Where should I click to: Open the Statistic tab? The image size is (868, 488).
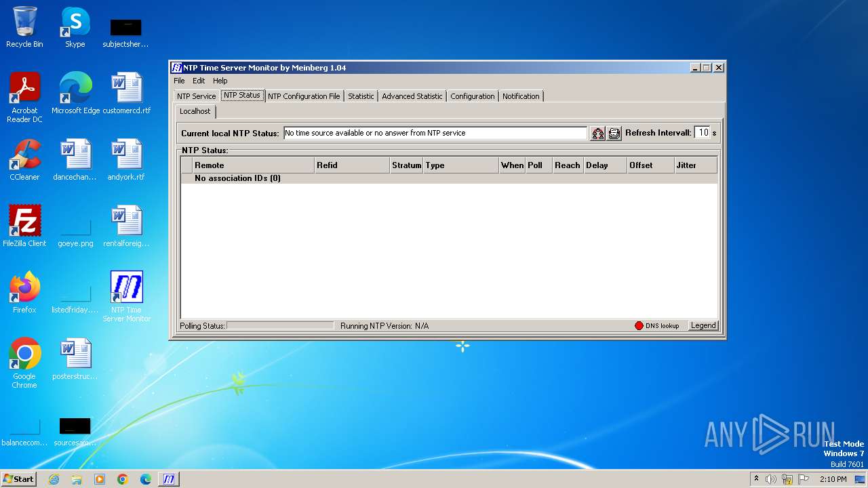(x=361, y=96)
